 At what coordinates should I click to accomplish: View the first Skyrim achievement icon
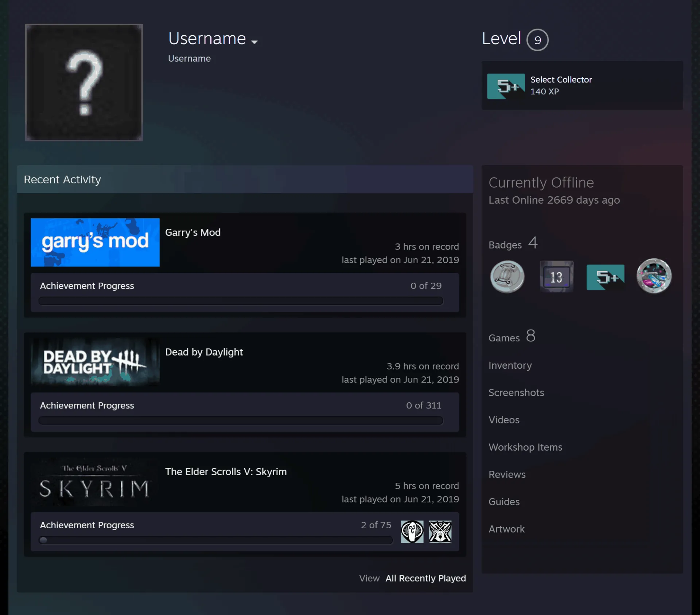[x=412, y=532]
